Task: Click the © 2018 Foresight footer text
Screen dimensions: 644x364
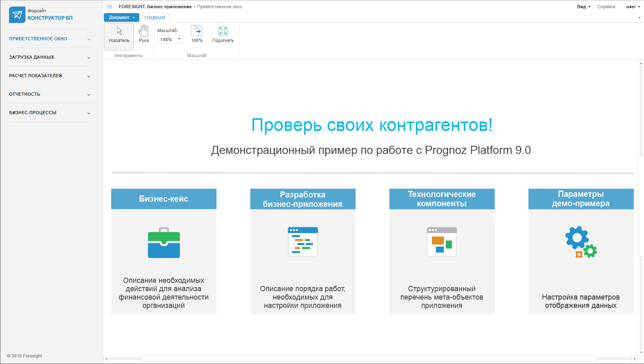Action: (x=24, y=356)
